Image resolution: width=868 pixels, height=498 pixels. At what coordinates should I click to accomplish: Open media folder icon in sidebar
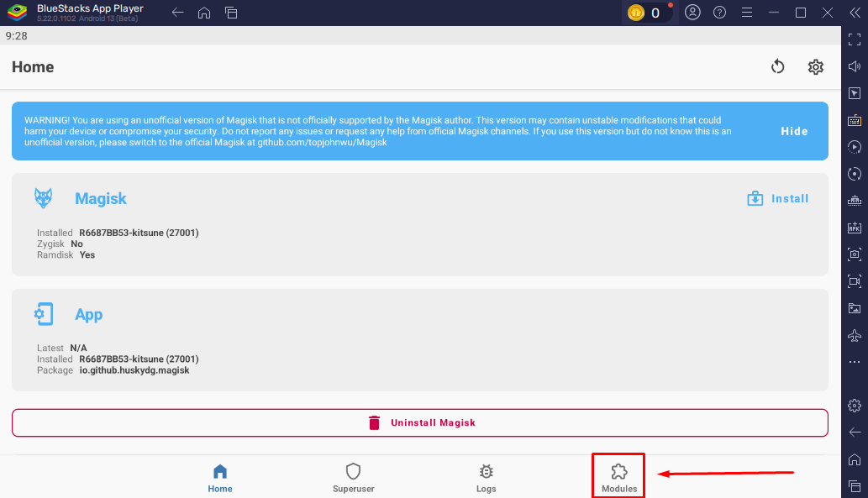(x=855, y=308)
